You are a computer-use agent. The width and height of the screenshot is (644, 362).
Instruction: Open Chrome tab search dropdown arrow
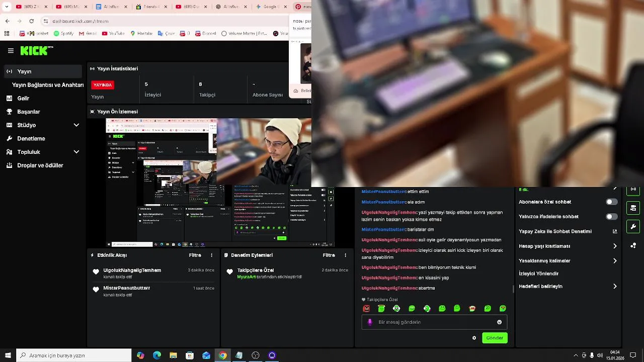coord(7,7)
